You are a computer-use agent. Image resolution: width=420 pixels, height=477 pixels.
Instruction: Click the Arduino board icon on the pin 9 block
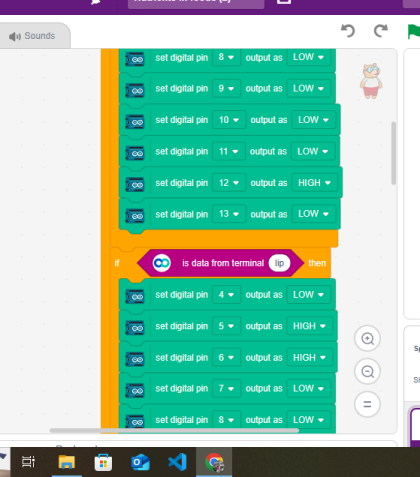tap(135, 90)
